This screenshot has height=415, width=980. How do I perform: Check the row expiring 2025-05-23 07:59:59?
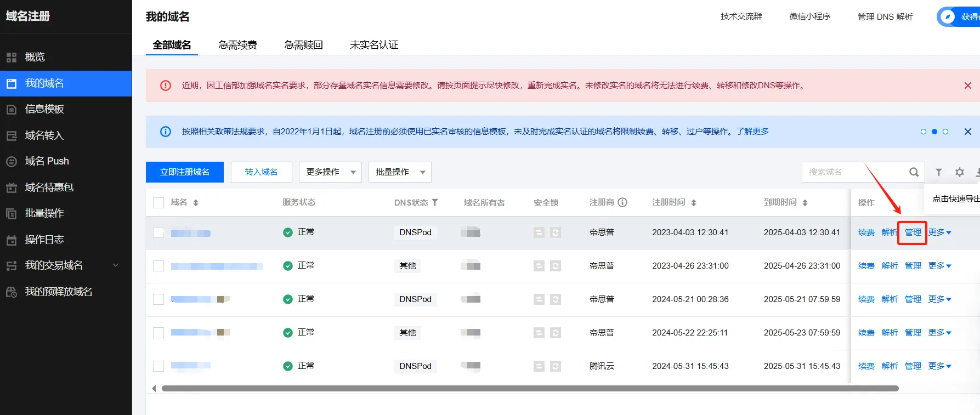pos(158,333)
